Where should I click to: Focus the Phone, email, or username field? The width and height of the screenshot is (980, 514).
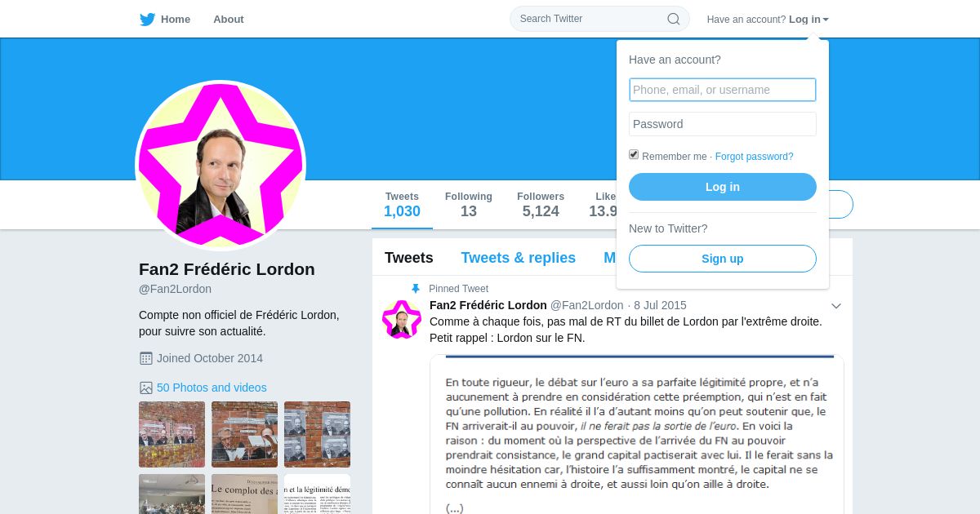[x=723, y=90]
